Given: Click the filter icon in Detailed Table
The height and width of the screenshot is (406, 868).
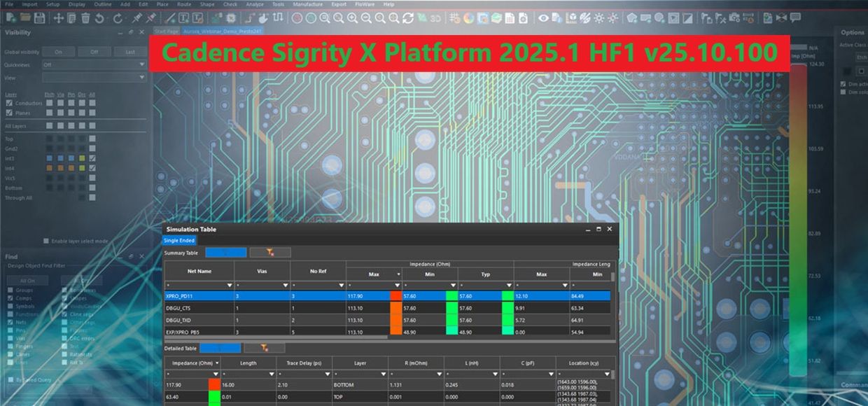Looking at the screenshot, I should [264, 347].
